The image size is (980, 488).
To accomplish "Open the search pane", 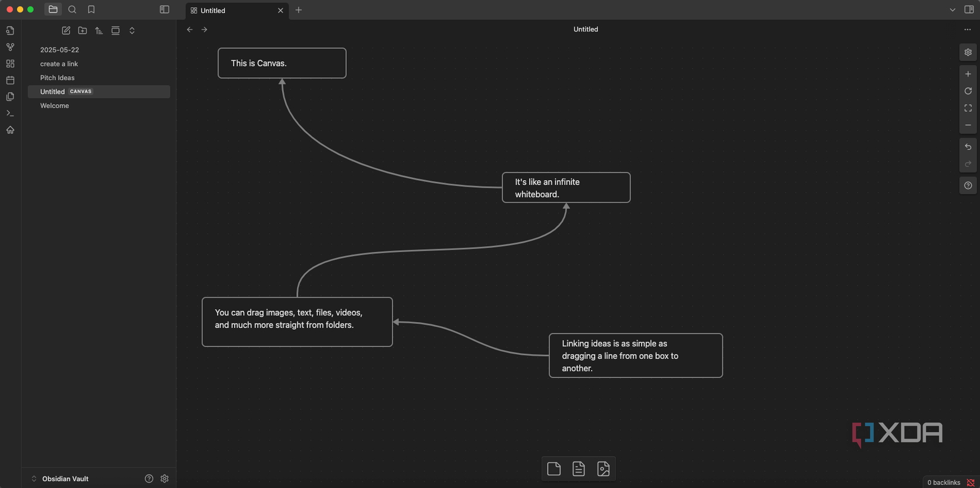I will click(x=72, y=10).
